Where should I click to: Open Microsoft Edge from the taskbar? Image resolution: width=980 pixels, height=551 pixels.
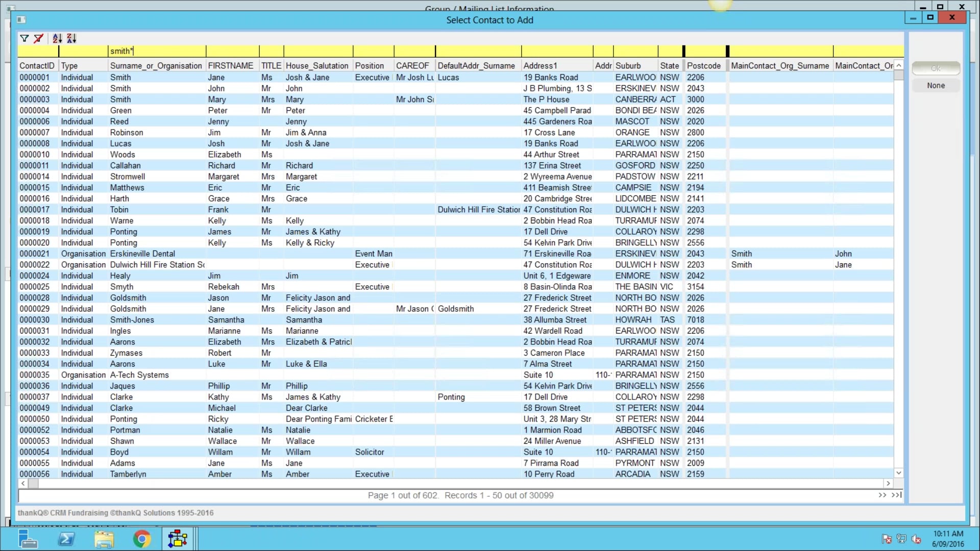pyautogui.click(x=66, y=539)
